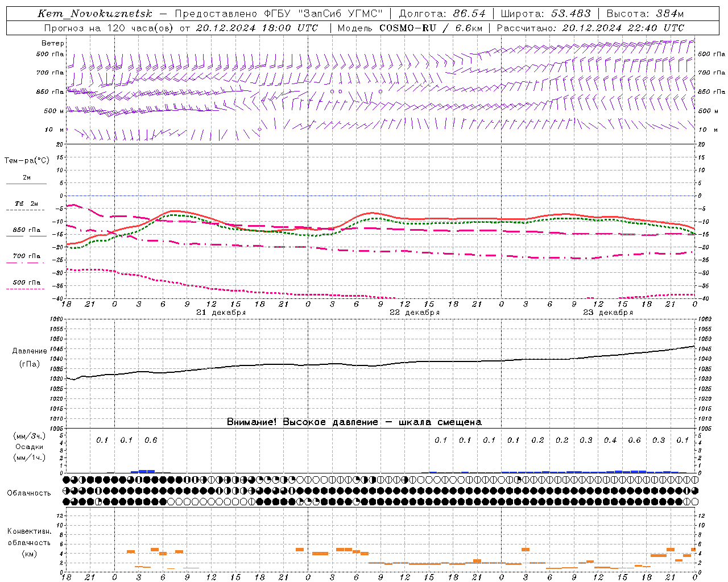Click the (мм/1ч.) precipitation unit label
This screenshot has width=728, height=582.
(30, 458)
